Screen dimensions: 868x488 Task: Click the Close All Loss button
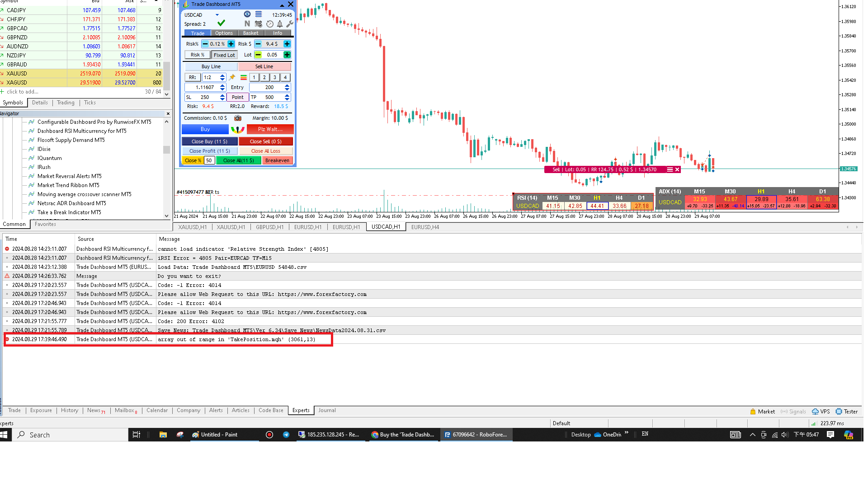point(266,151)
